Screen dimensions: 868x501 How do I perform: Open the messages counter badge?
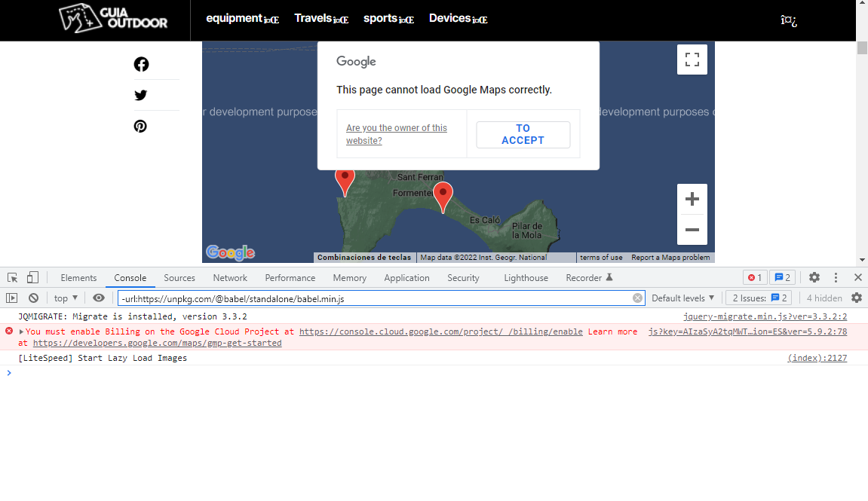[782, 277]
